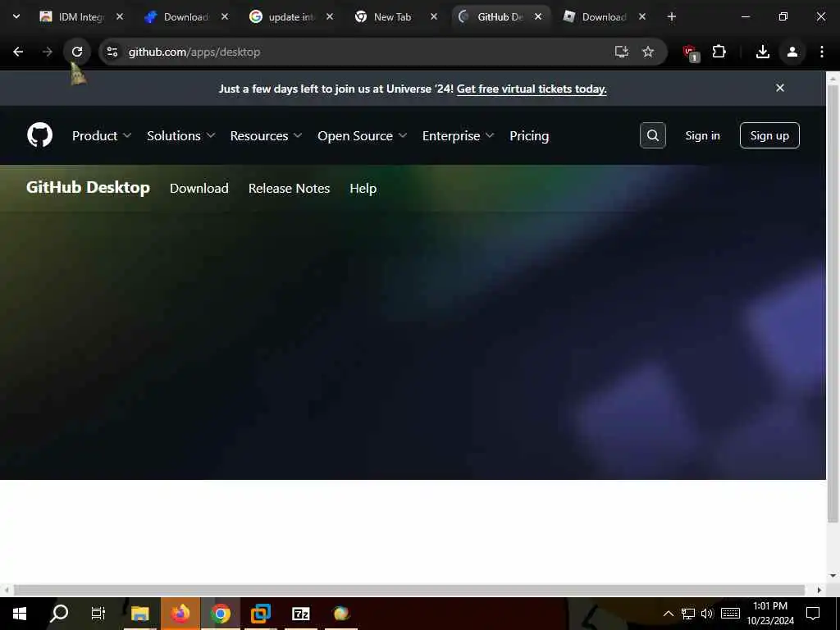
Task: Click the browser forward arrow
Action: click(48, 52)
